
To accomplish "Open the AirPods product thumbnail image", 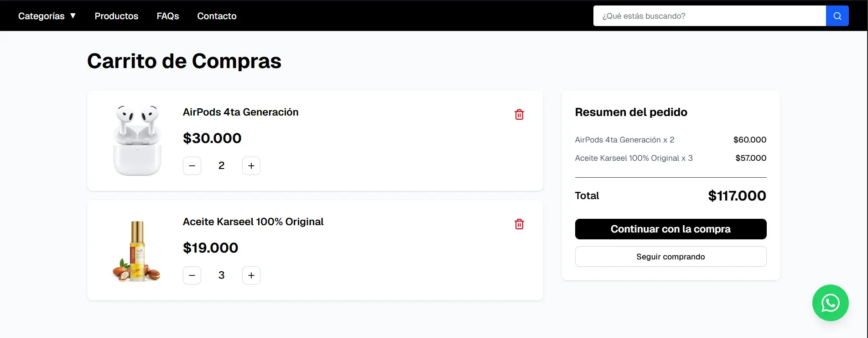I will pyautogui.click(x=137, y=141).
